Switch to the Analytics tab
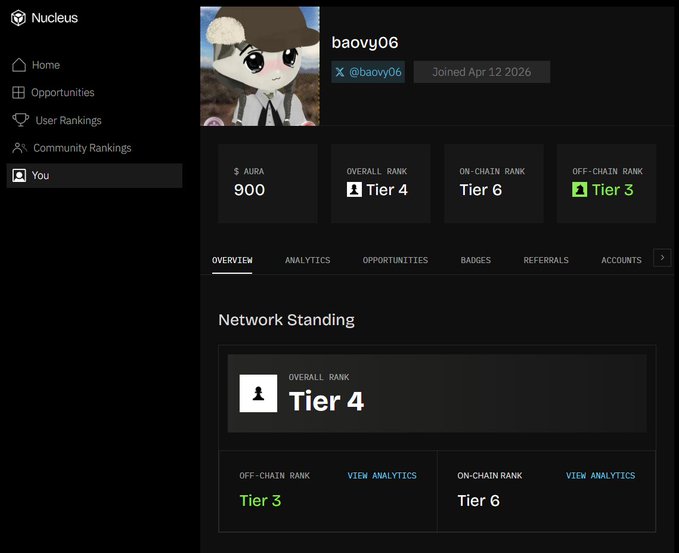The image size is (679, 553). pyautogui.click(x=307, y=260)
